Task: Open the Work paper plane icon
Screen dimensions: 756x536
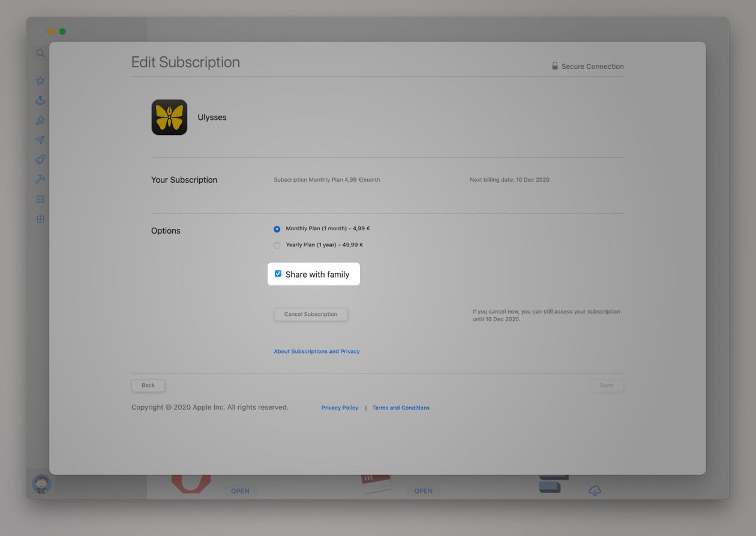Action: [40, 140]
